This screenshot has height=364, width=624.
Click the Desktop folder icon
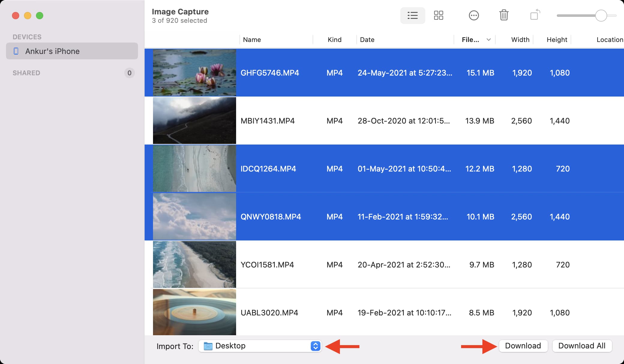click(x=208, y=346)
